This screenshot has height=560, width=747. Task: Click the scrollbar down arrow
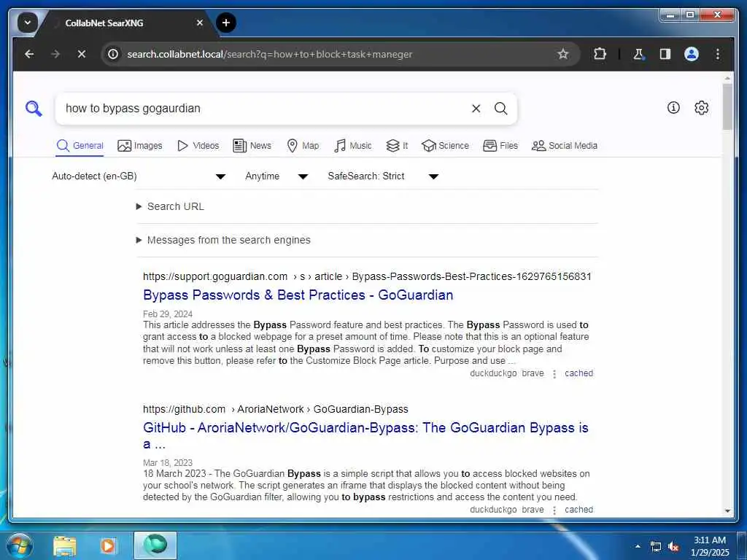(727, 511)
